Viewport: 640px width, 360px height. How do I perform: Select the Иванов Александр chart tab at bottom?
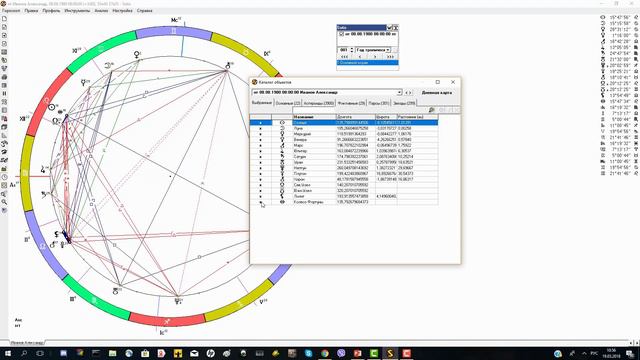tap(27, 343)
